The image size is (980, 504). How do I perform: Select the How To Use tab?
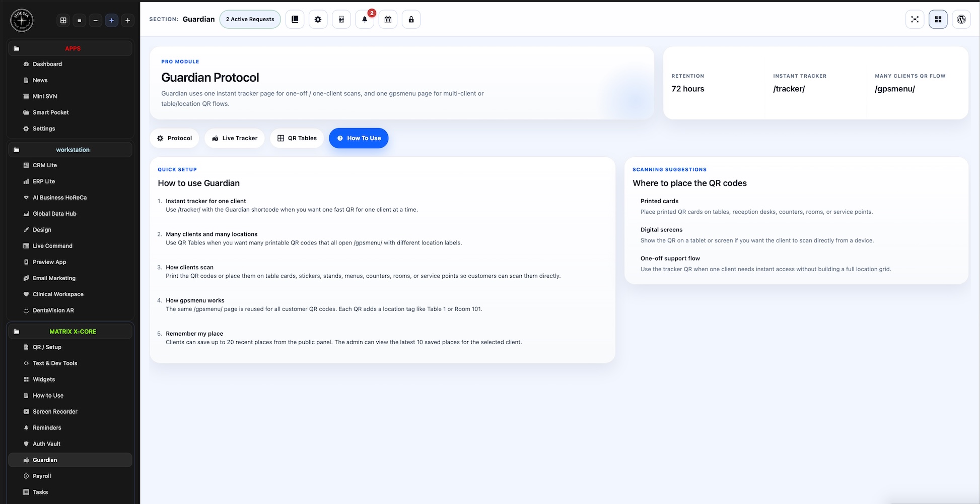[359, 138]
